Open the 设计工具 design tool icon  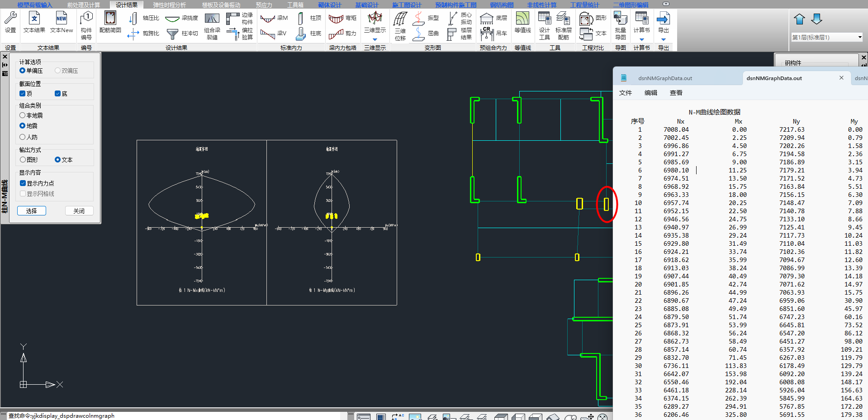tap(545, 26)
